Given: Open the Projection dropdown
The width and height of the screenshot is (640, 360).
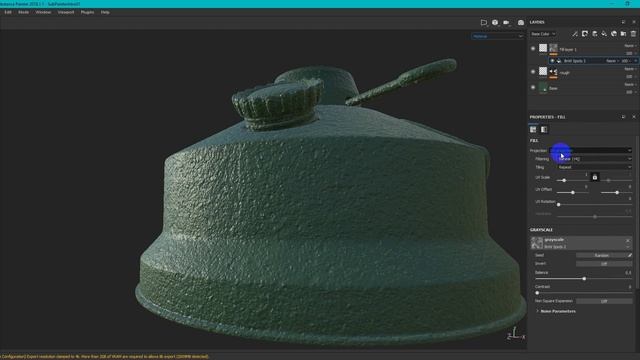Looking at the screenshot, I should (x=591, y=151).
